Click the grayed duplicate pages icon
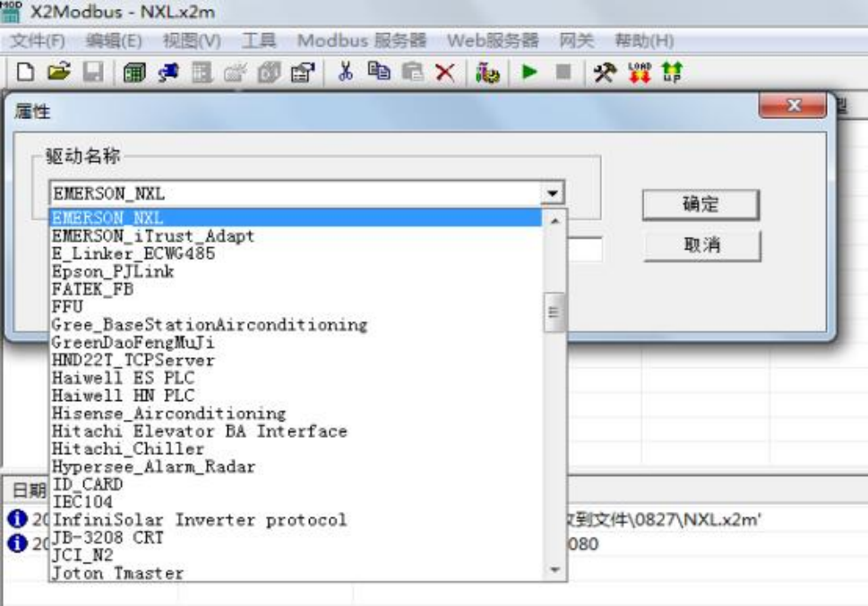Viewport: 868px width, 606px height. [269, 73]
